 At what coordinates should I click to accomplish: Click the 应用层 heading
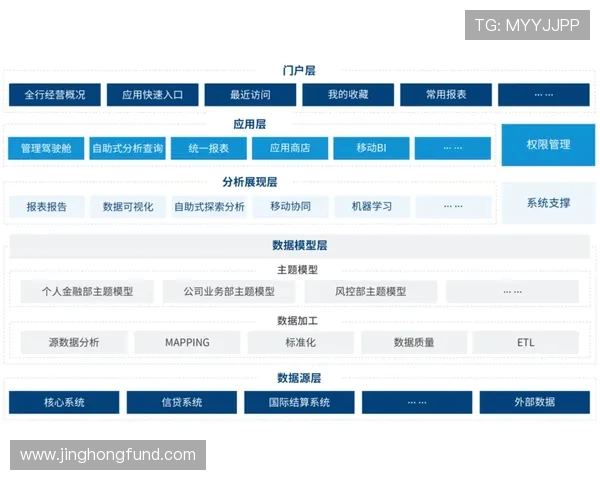click(249, 124)
